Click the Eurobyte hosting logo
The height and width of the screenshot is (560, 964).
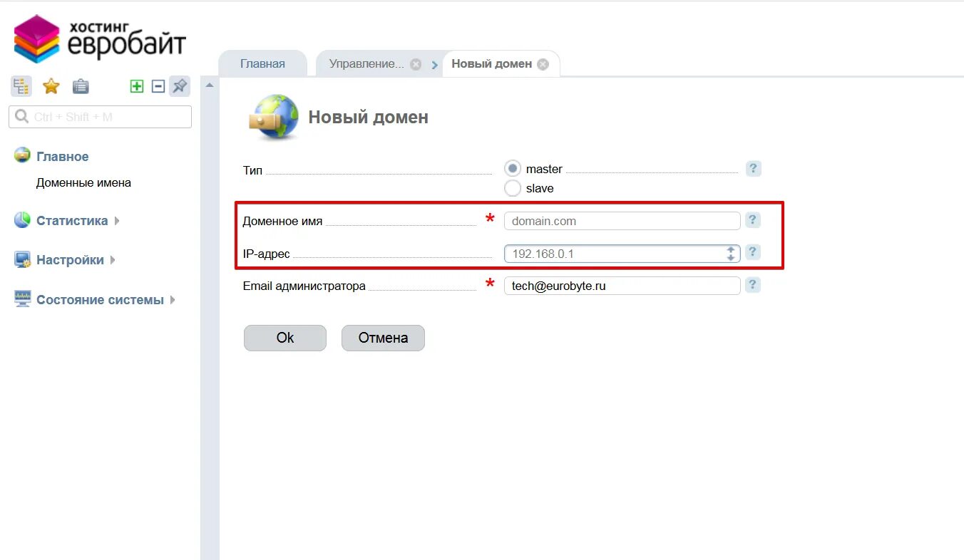100,39
